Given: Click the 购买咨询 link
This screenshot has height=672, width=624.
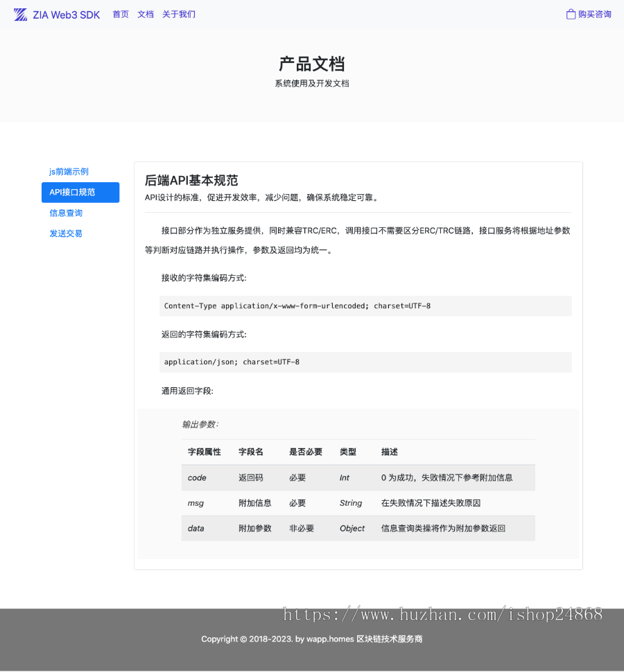Looking at the screenshot, I should click(589, 14).
